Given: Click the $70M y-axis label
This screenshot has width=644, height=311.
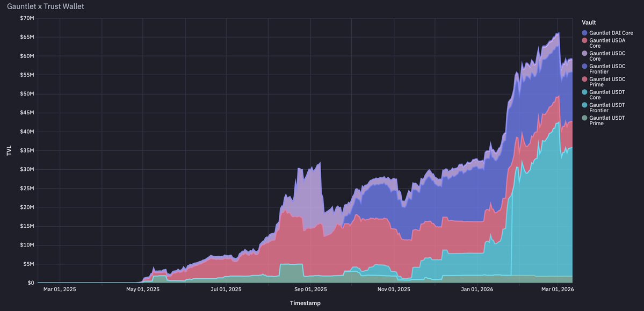Looking at the screenshot, I should 27,18.
